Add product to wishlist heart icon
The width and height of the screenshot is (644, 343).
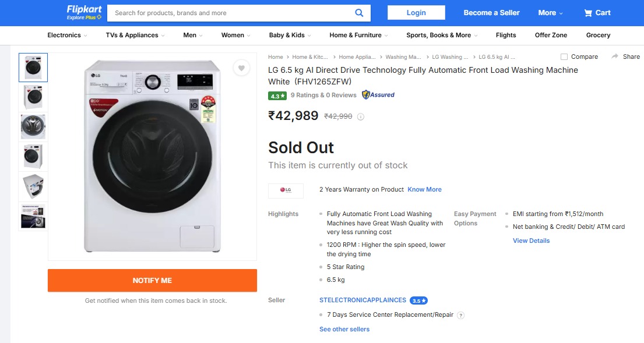click(241, 68)
